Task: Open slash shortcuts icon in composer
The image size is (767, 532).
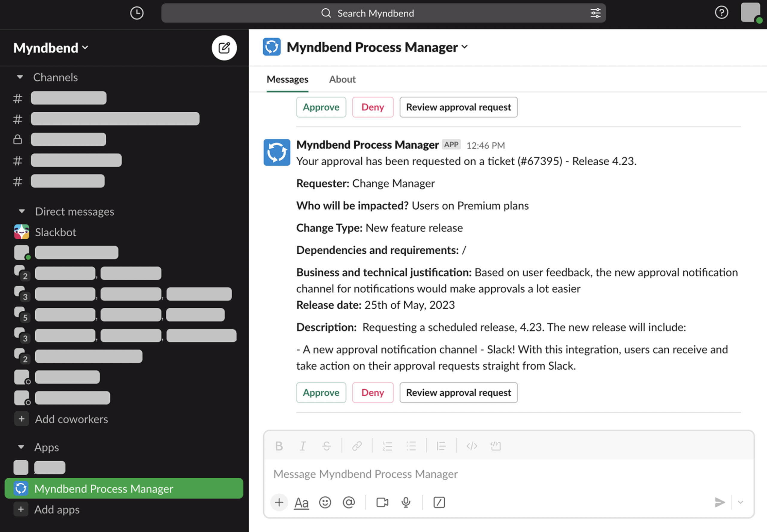Action: pos(439,502)
